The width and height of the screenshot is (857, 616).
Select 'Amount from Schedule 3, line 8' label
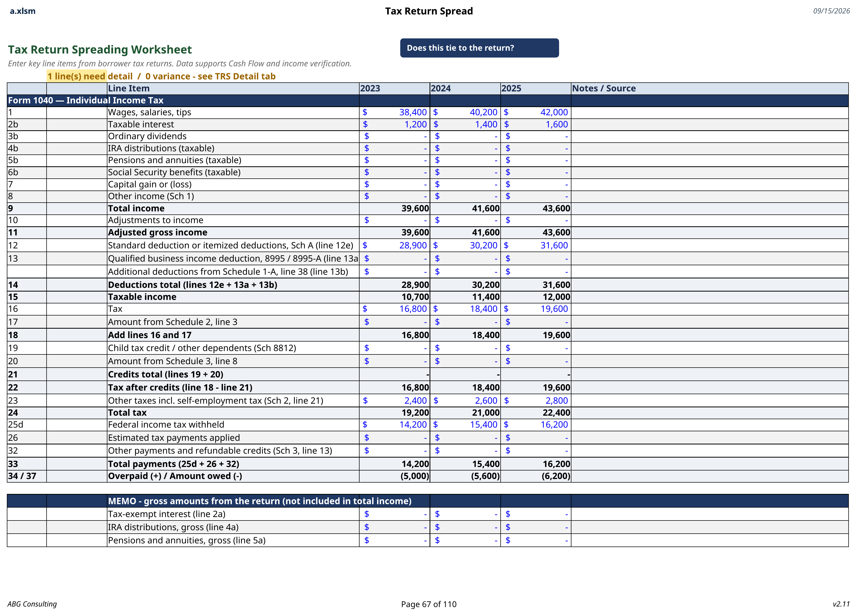(173, 362)
